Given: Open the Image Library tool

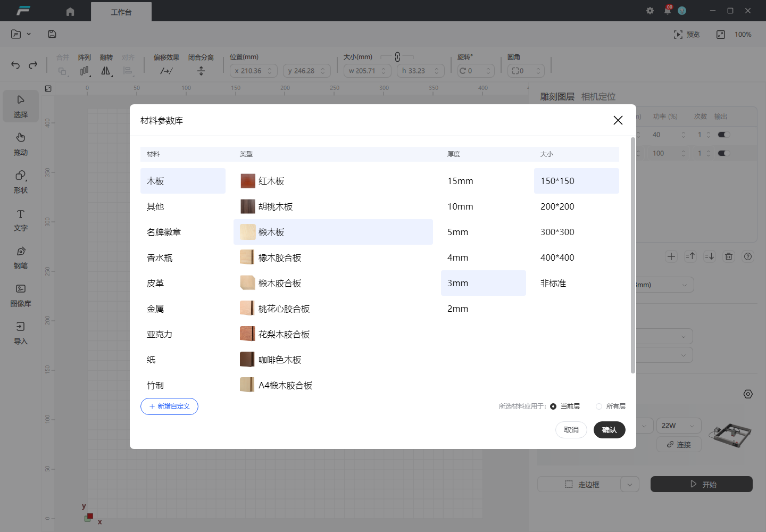Looking at the screenshot, I should [20, 289].
